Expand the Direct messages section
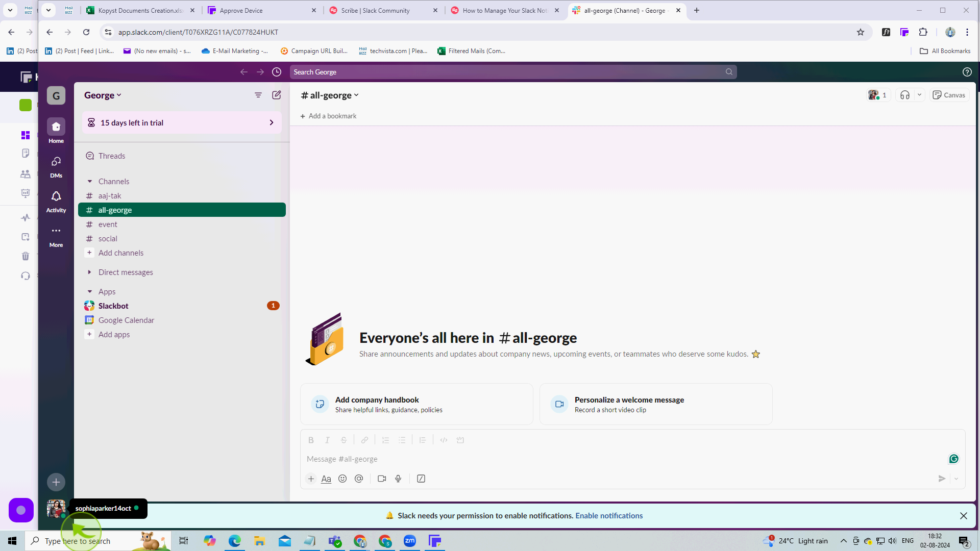This screenshot has height=551, width=980. pos(90,272)
